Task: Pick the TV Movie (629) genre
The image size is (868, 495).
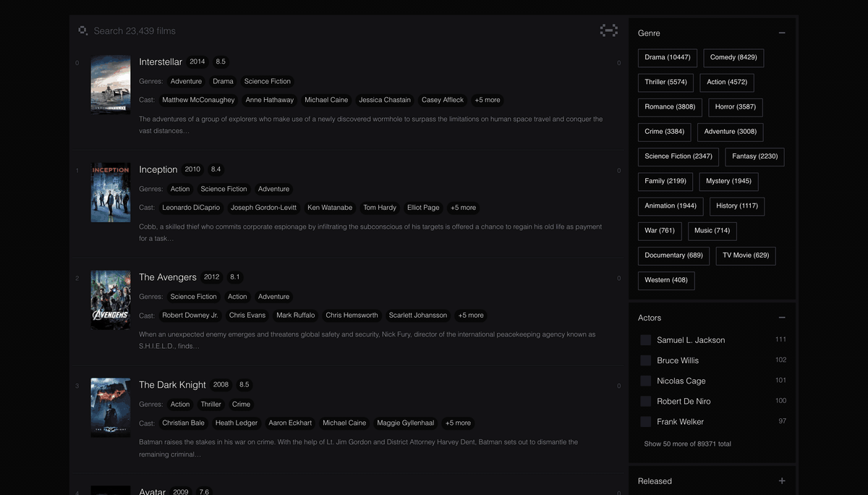Action: coord(746,255)
